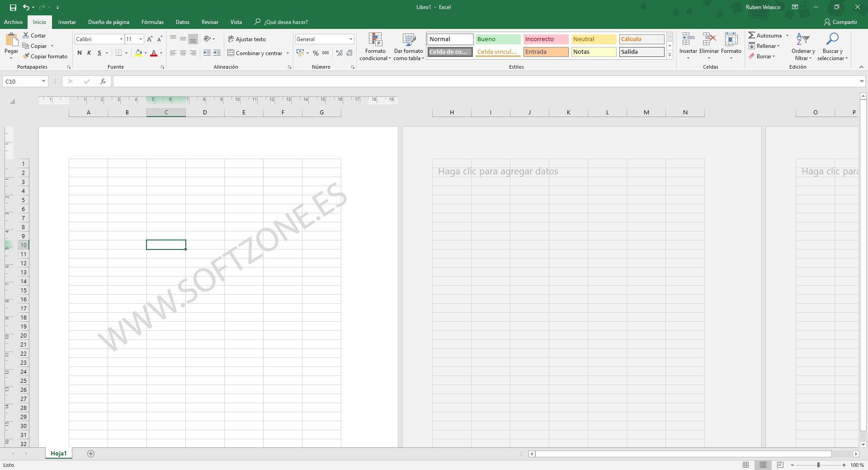Open the cell borders button

point(118,53)
